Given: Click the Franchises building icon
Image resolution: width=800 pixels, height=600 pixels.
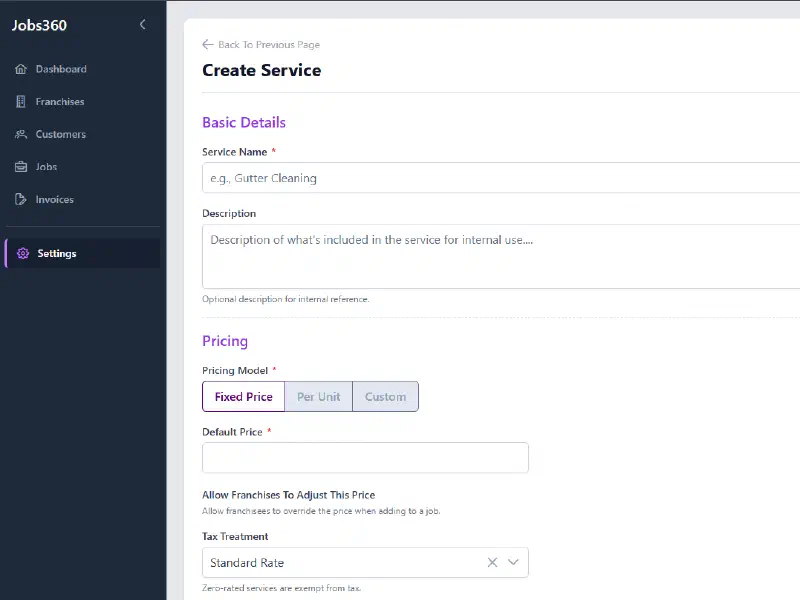Looking at the screenshot, I should [x=21, y=102].
